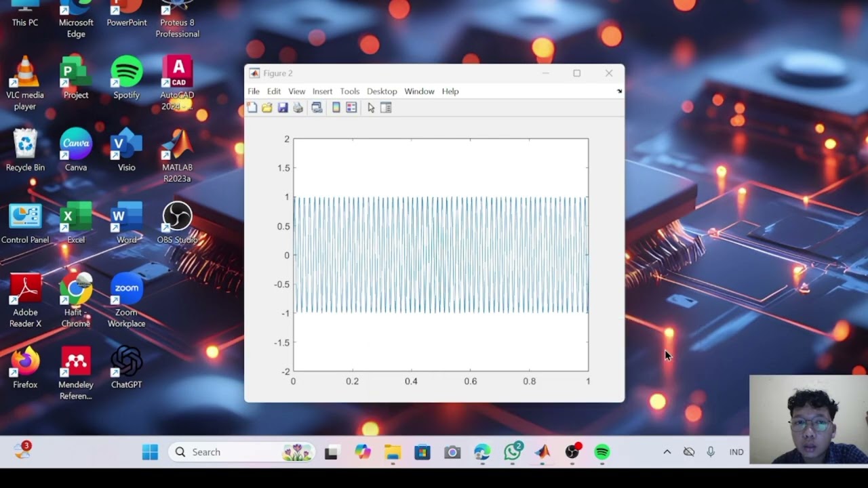Image resolution: width=868 pixels, height=488 pixels.
Task: Print the figure with the printer icon
Action: (x=298, y=108)
